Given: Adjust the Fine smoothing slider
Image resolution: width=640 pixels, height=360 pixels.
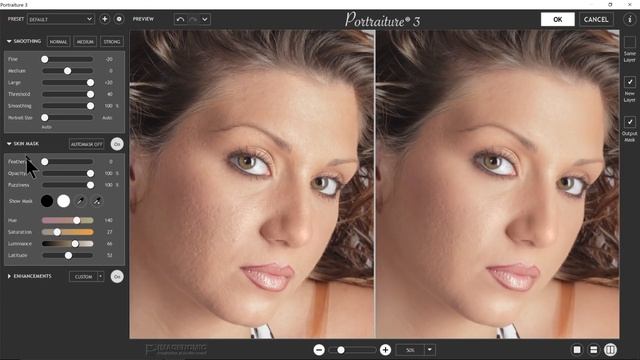Looking at the screenshot, I should 68,59.
